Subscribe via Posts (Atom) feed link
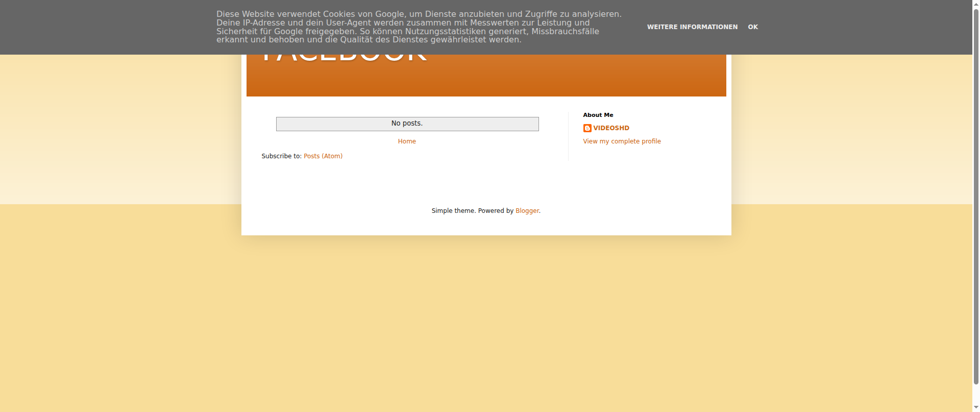The height and width of the screenshot is (412, 980). point(323,156)
